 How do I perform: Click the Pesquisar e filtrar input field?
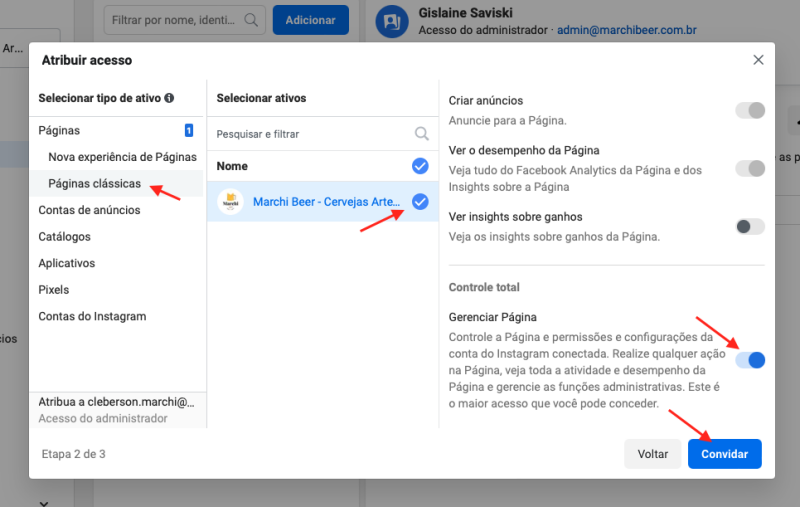point(310,134)
